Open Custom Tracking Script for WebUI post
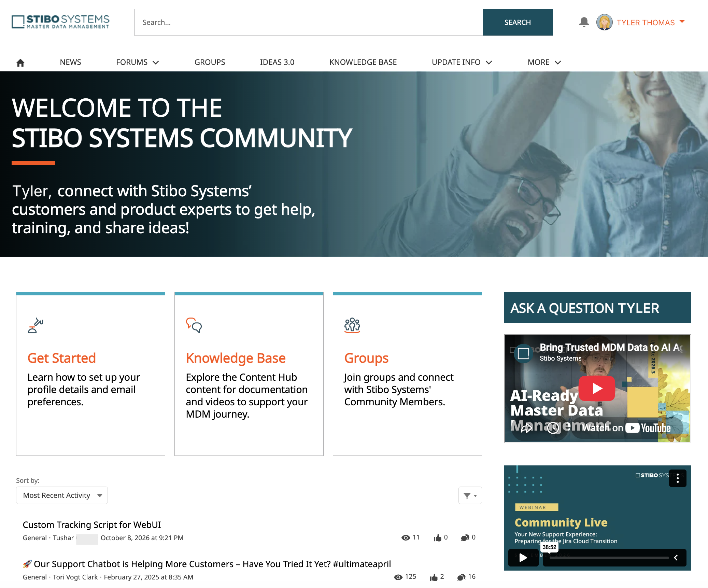Screen dimensions: 708x588 click(92, 525)
